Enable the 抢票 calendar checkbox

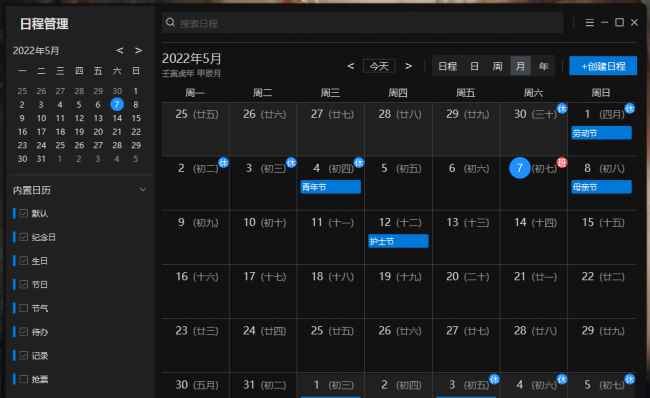24,379
